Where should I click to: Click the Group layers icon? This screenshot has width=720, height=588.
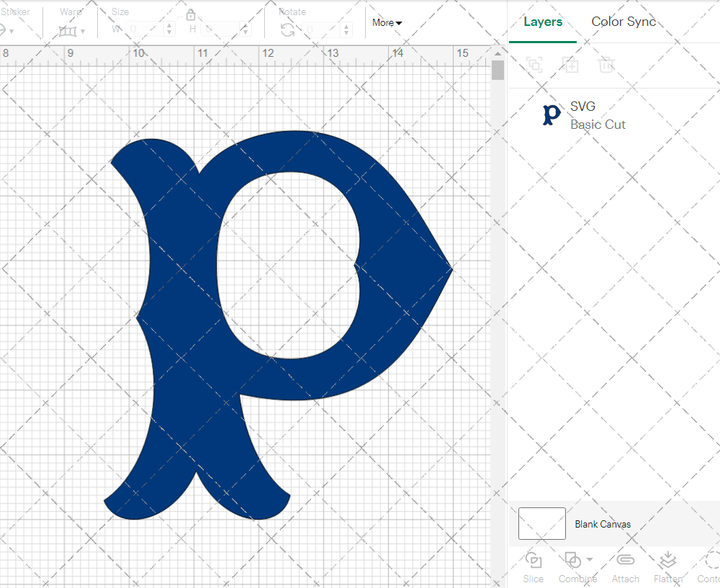tap(534, 65)
